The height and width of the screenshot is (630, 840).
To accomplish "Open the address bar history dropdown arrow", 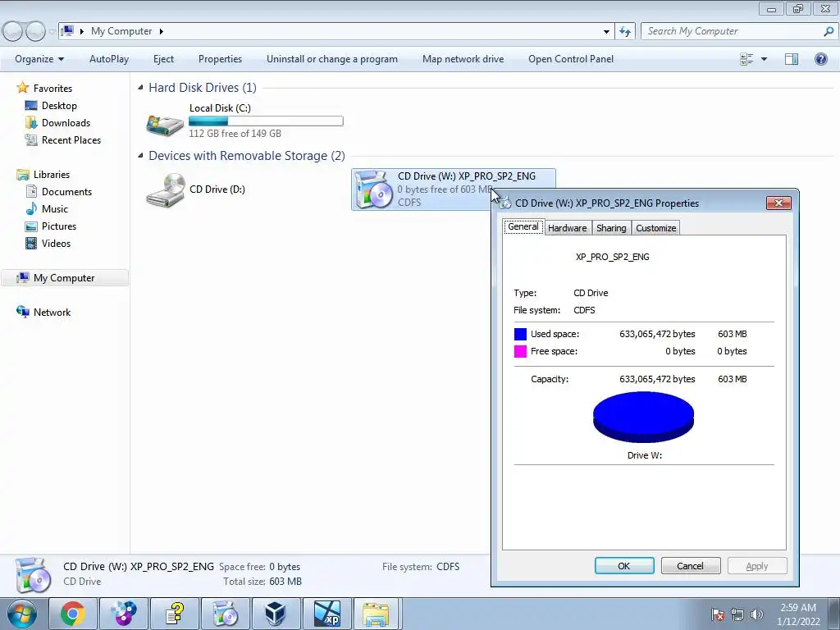I will coord(606,32).
